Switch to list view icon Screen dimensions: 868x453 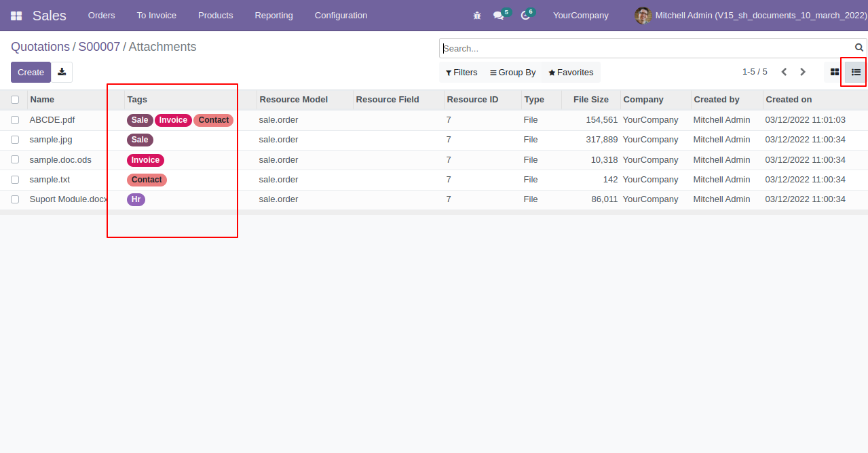click(x=856, y=72)
